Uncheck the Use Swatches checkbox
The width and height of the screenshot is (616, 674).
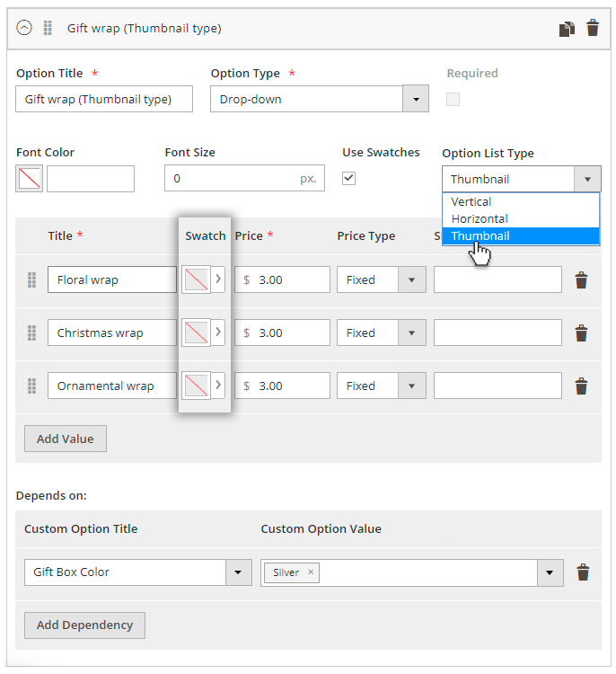click(x=349, y=178)
